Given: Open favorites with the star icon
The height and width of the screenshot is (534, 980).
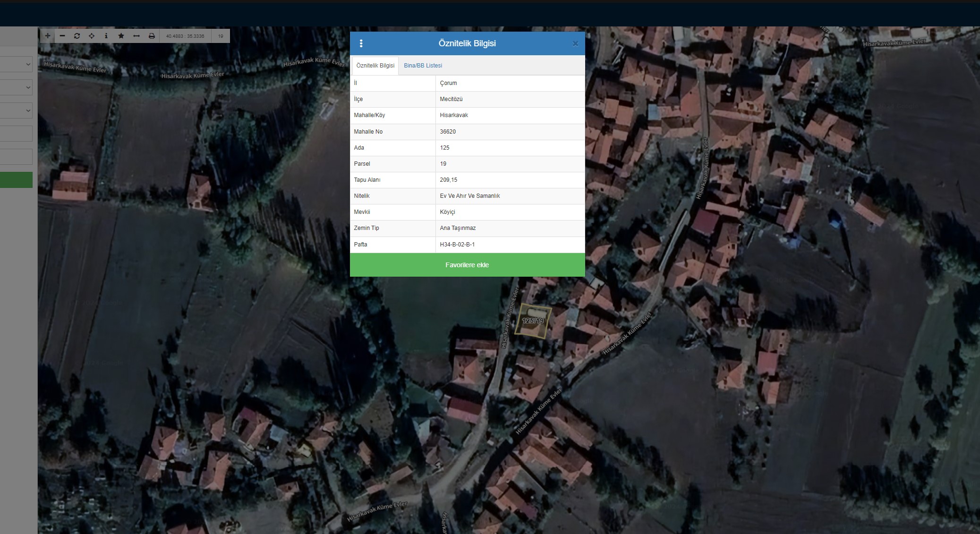Looking at the screenshot, I should (x=121, y=36).
